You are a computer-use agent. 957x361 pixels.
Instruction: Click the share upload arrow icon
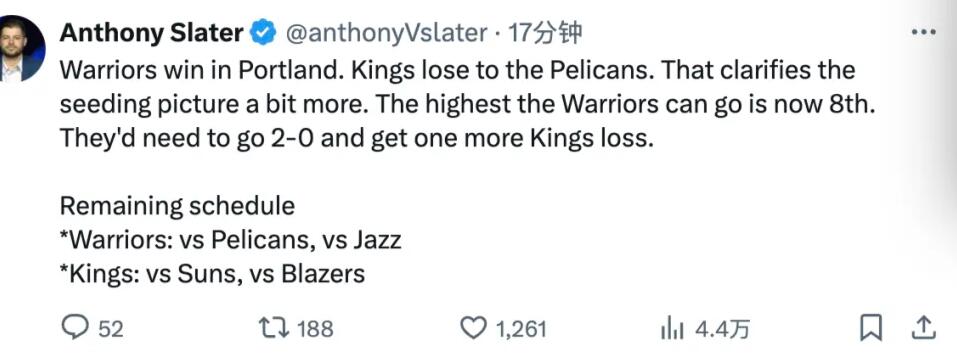pyautogui.click(x=923, y=328)
